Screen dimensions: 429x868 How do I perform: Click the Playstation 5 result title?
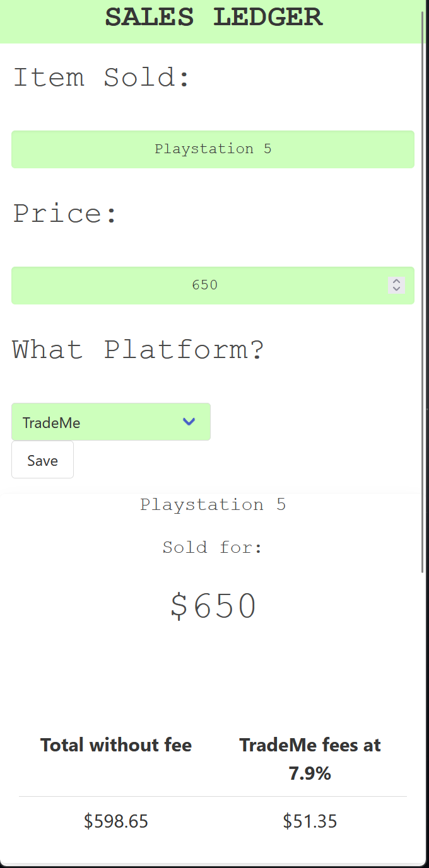[213, 505]
